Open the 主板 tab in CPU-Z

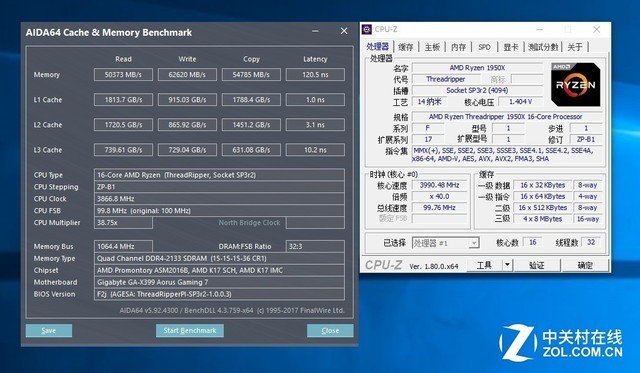432,47
